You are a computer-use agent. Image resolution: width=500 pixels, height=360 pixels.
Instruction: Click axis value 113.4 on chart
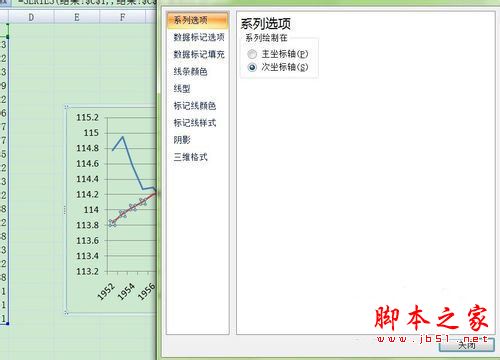(87, 256)
